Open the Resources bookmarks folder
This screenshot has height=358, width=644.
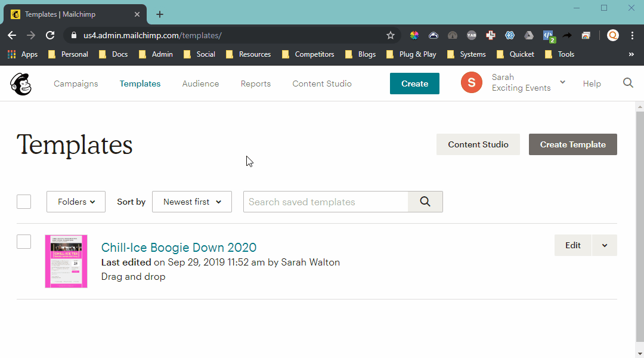tap(249, 54)
